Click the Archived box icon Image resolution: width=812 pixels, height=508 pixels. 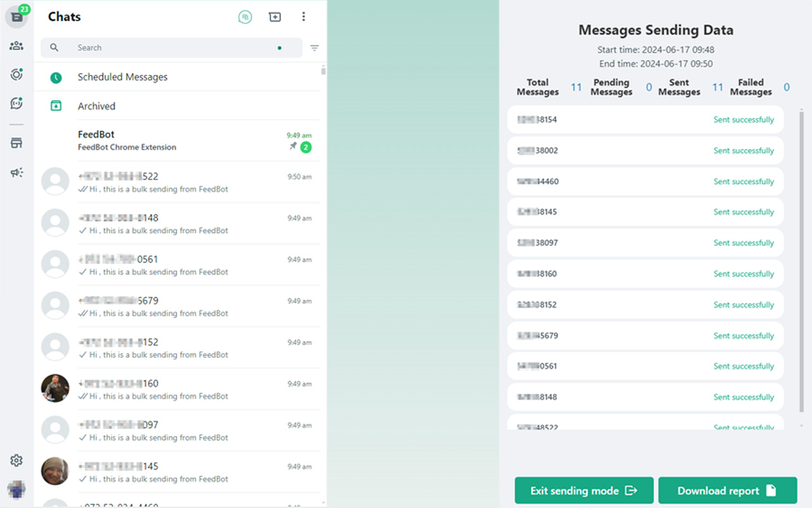click(56, 106)
